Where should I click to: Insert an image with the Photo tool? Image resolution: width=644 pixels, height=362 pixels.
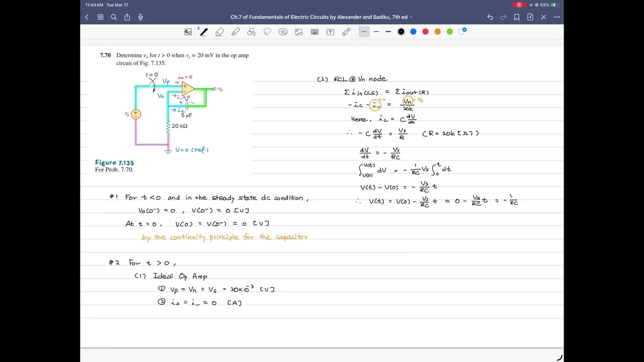coord(299,32)
